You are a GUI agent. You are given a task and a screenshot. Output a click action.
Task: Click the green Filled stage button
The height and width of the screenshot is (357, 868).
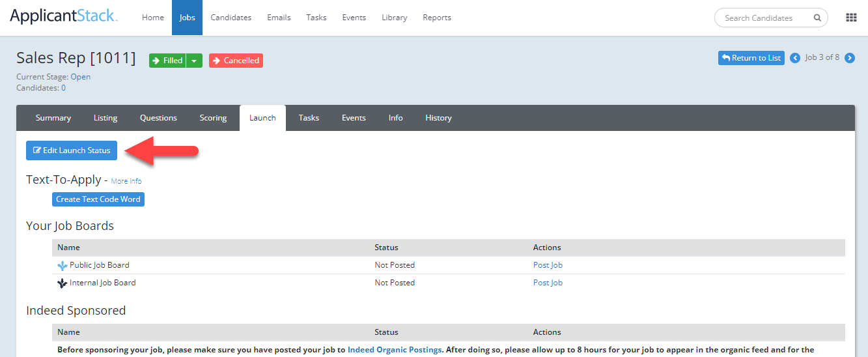(168, 61)
